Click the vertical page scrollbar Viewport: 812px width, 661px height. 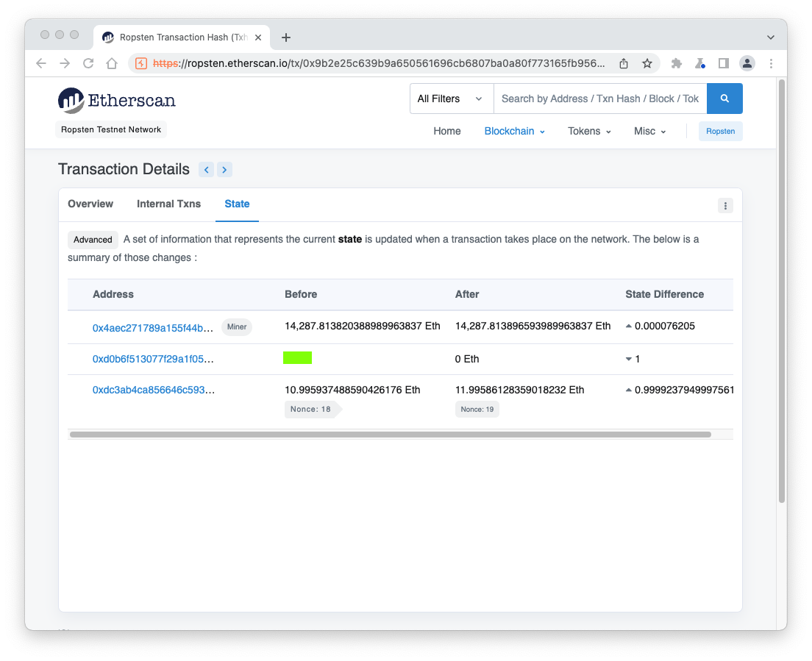781,290
